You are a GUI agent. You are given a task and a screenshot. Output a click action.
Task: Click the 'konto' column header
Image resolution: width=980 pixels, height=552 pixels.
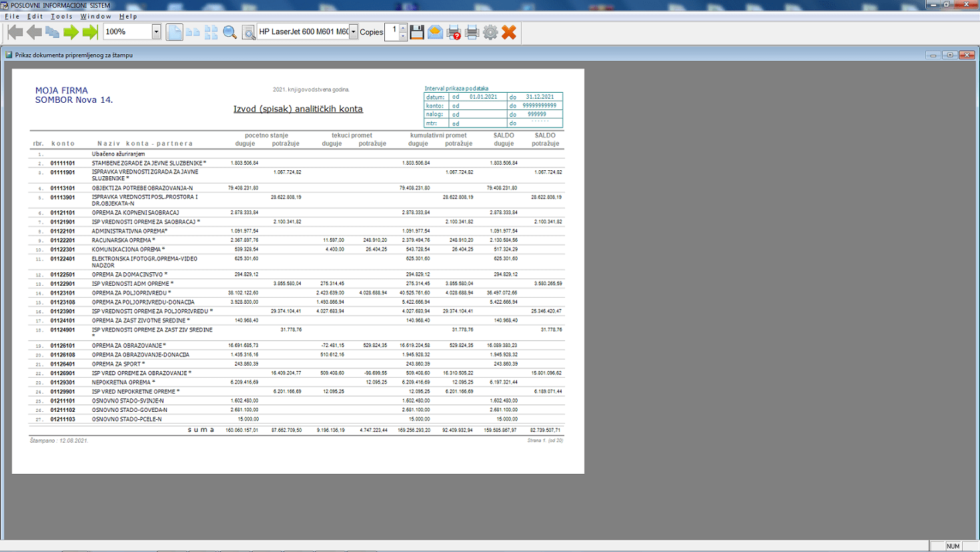63,144
